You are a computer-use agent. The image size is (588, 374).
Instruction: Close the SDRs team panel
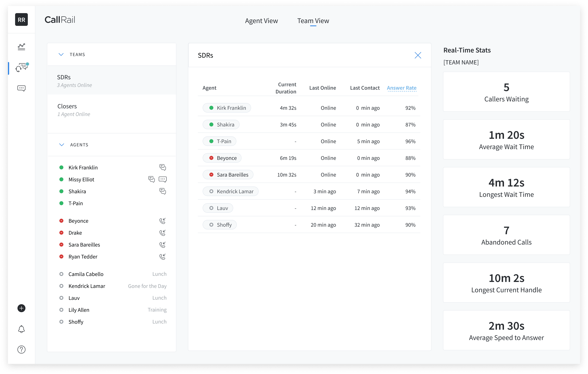click(x=418, y=55)
